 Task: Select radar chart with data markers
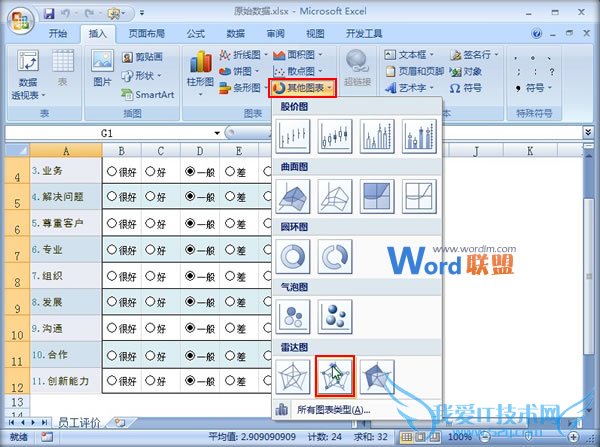click(335, 377)
